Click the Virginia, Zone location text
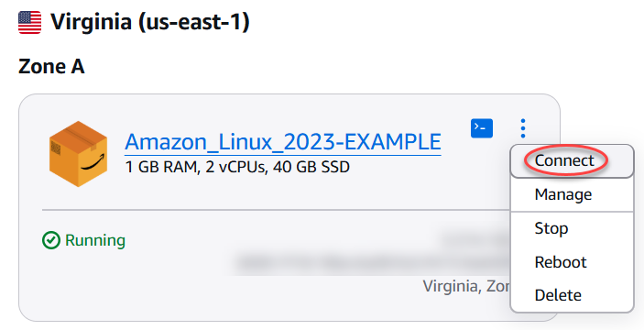 [x=466, y=286]
